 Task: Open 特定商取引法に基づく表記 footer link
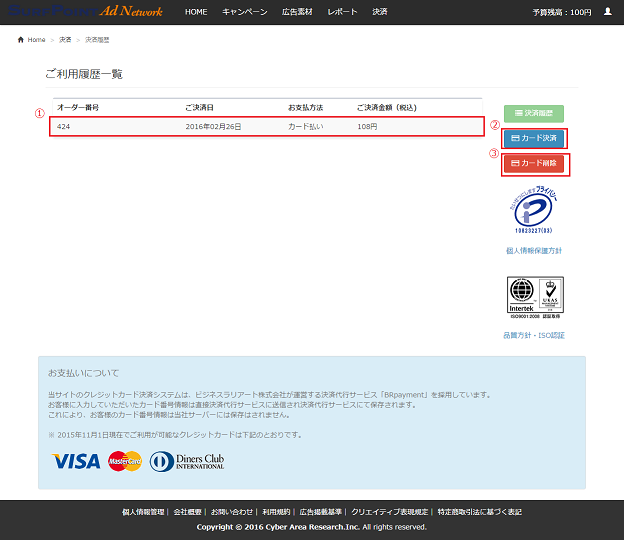click(479, 512)
